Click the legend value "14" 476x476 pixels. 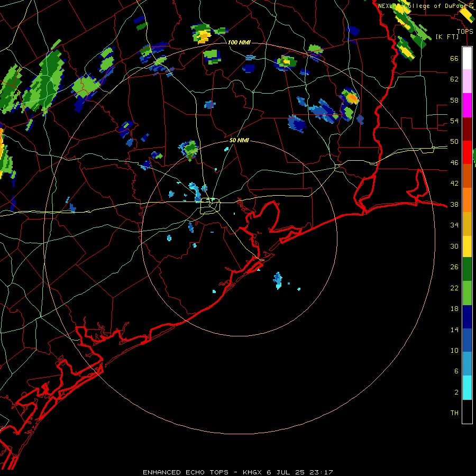tap(454, 329)
